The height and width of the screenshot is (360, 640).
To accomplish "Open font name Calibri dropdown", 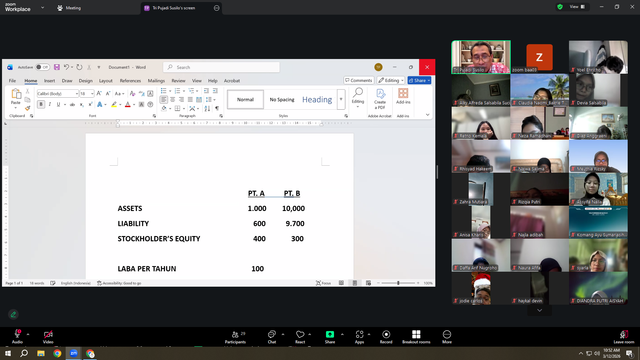I will pyautogui.click(x=76, y=94).
